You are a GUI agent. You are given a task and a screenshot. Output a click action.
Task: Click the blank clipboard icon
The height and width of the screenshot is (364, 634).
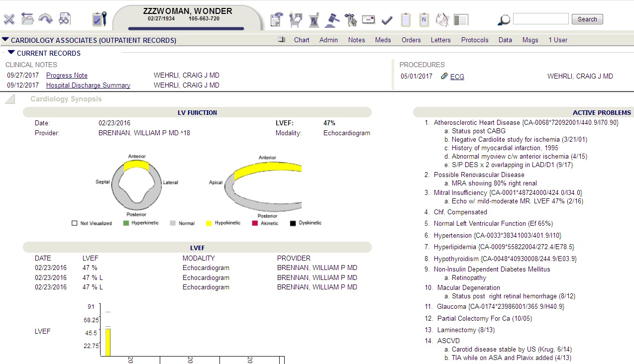pyautogui.click(x=406, y=20)
